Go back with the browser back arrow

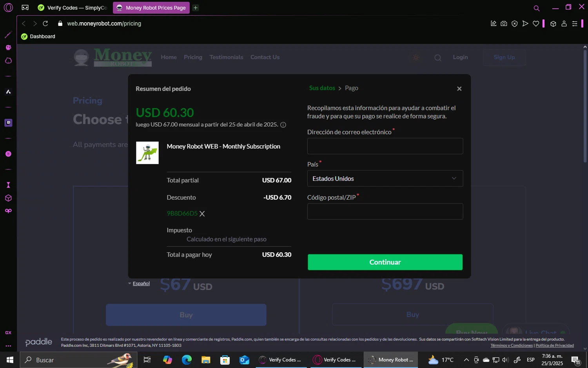pyautogui.click(x=24, y=24)
